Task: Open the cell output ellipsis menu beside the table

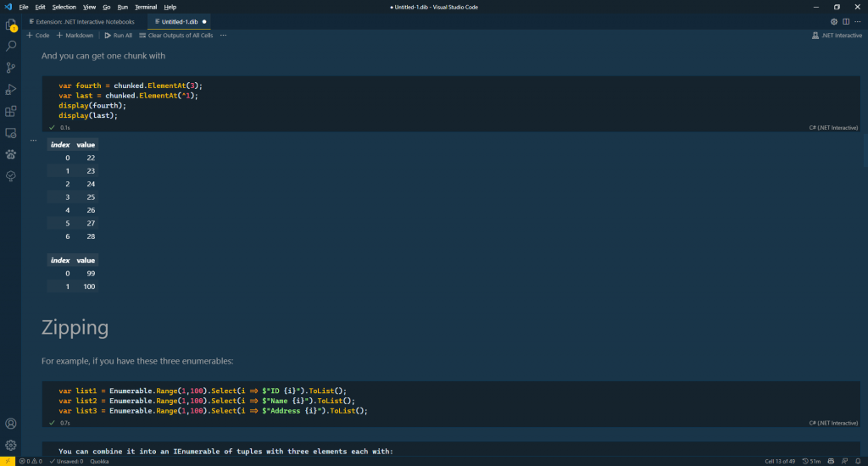Action: 33,141
